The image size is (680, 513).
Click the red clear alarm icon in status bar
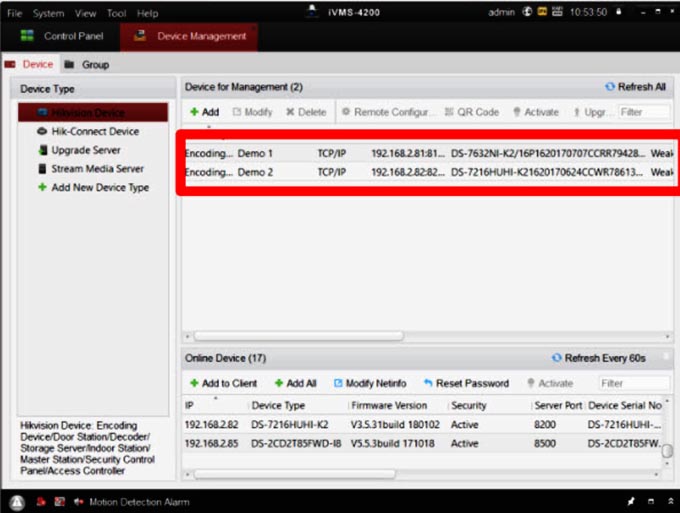[x=41, y=502]
